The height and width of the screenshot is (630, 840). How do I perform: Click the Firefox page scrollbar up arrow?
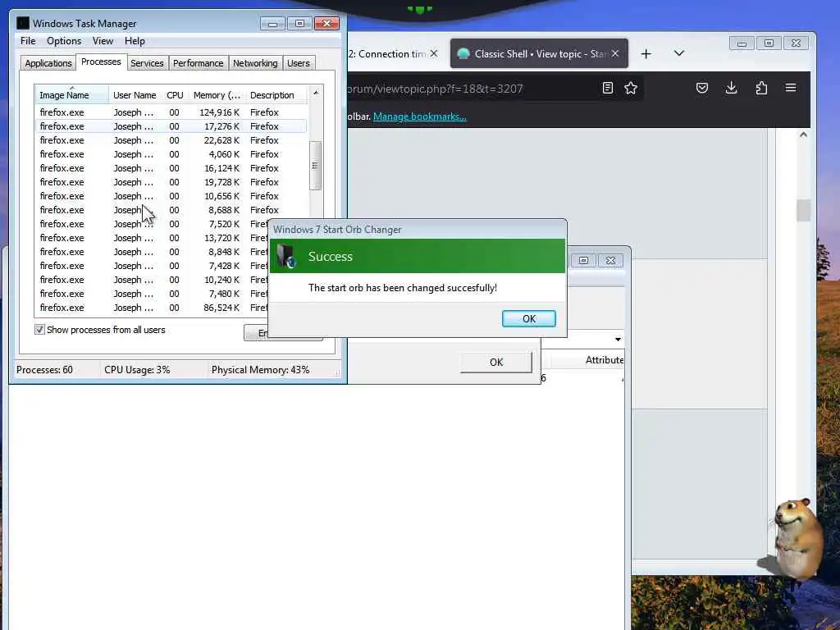tap(803, 135)
